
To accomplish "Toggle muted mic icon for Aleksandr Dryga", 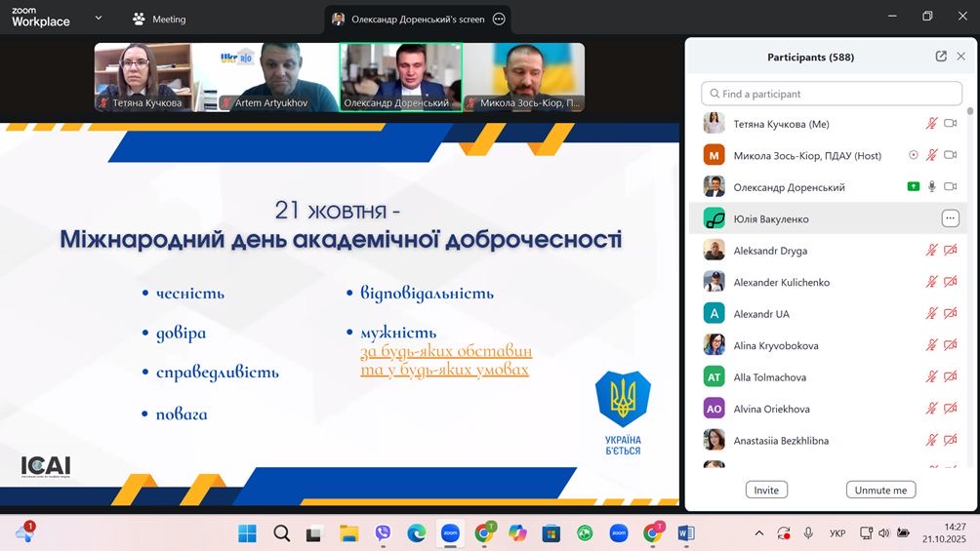I will coord(932,251).
